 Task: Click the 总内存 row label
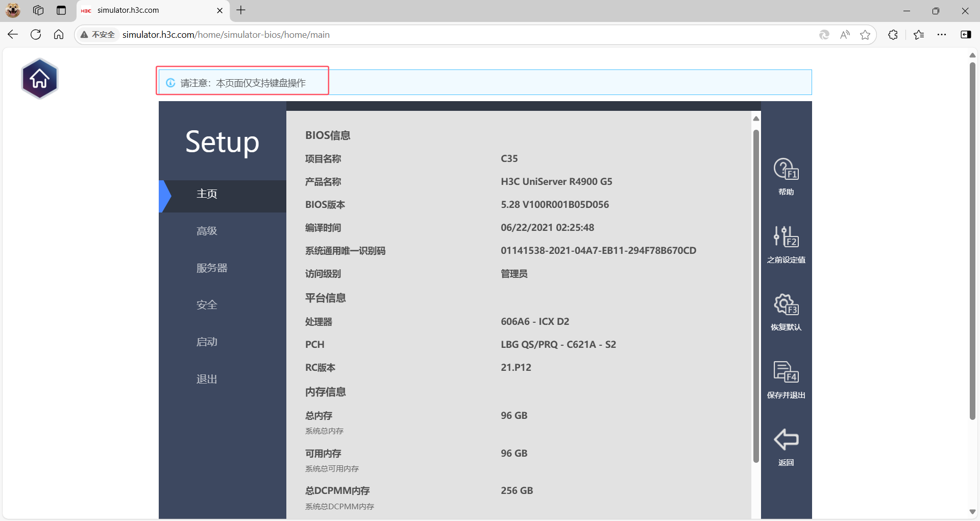(x=318, y=416)
